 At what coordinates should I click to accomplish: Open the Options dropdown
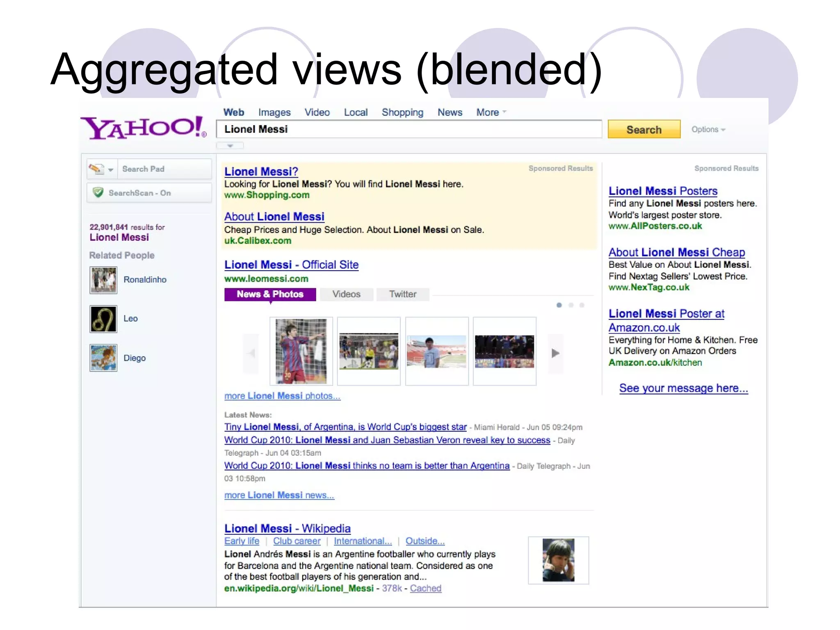coord(708,130)
